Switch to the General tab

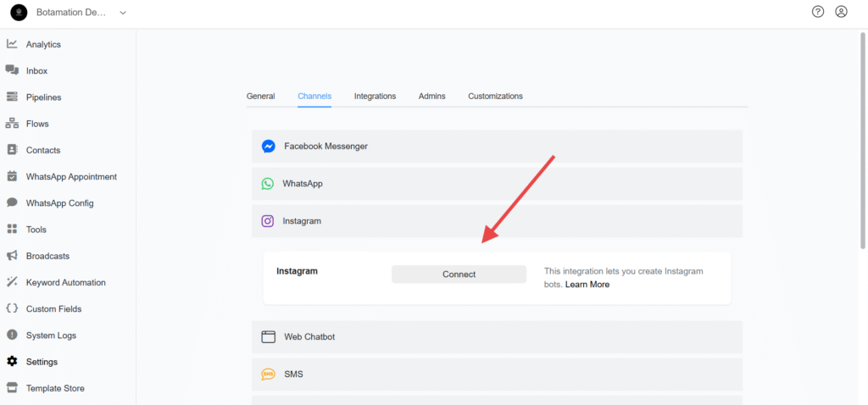[x=261, y=97]
